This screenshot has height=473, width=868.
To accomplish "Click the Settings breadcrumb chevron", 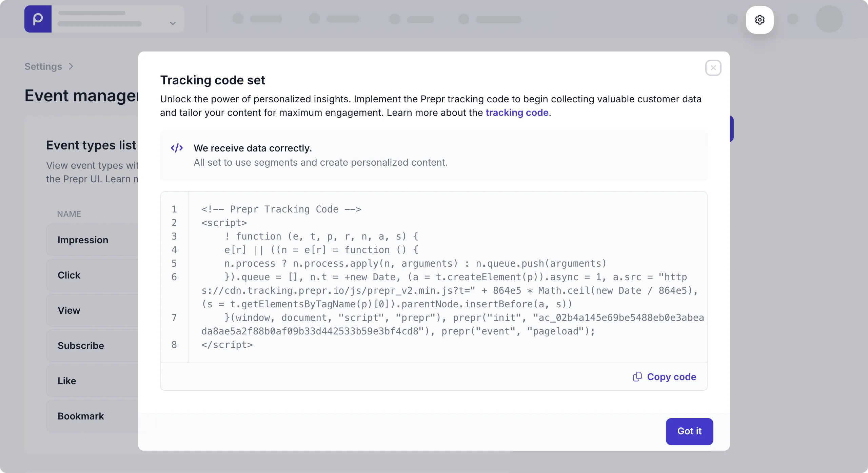I will click(x=71, y=66).
